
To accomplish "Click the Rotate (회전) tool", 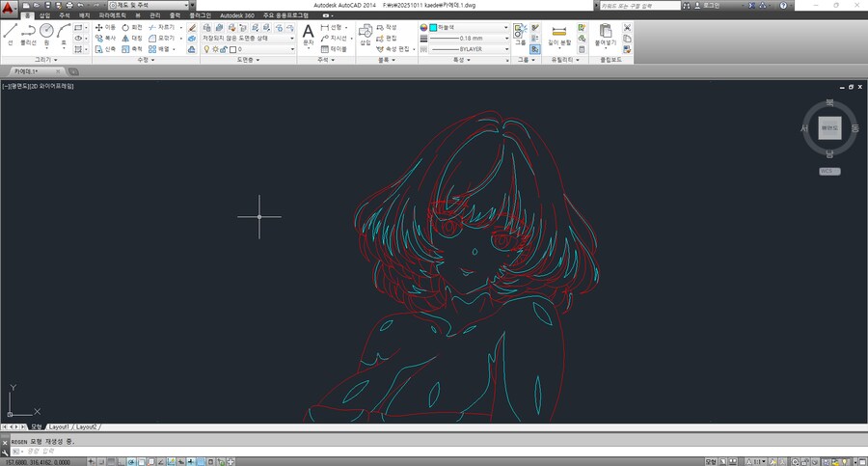I will tap(132, 27).
